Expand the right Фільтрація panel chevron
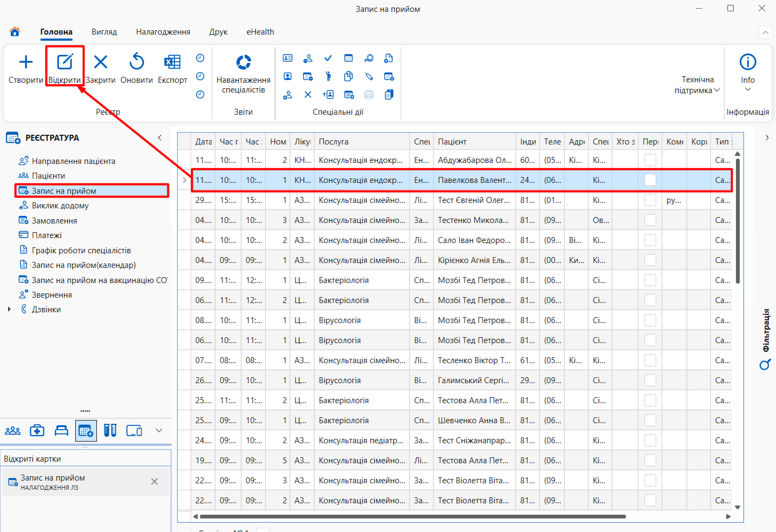Viewport: 776px width, 532px height. click(767, 137)
